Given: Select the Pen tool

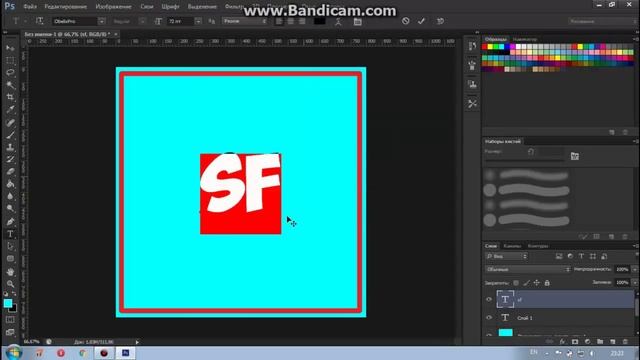Looking at the screenshot, I should [x=10, y=222].
